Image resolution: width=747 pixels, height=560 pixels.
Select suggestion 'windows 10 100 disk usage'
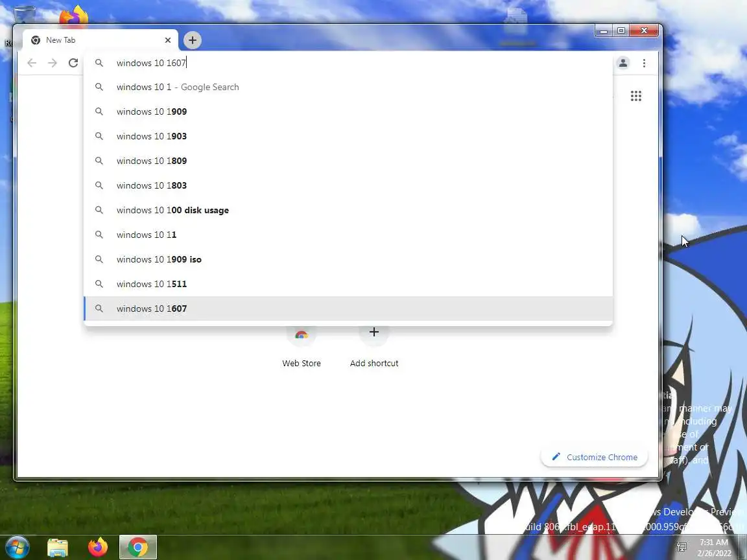pyautogui.click(x=348, y=210)
